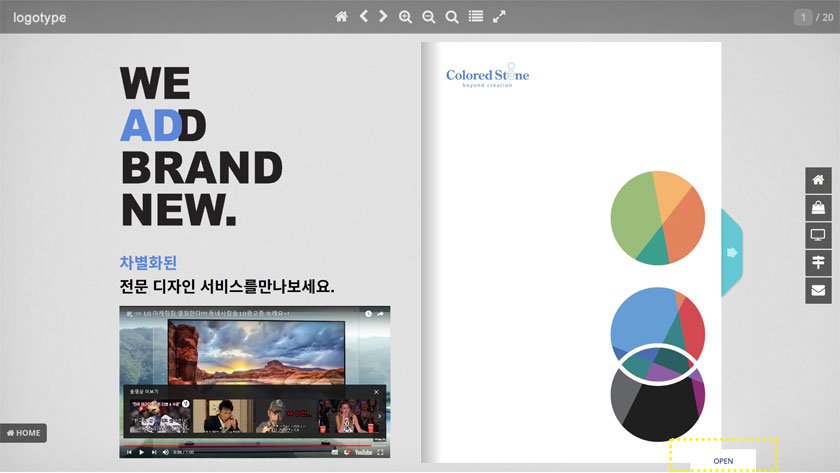Image resolution: width=840 pixels, height=473 pixels.
Task: Close the related videos overlay
Action: (376, 391)
